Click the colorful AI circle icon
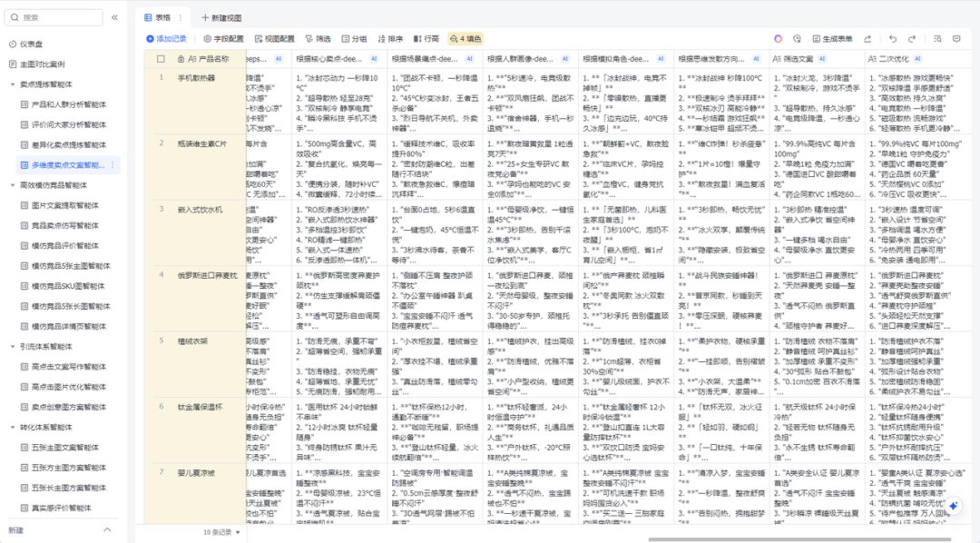 click(x=779, y=39)
